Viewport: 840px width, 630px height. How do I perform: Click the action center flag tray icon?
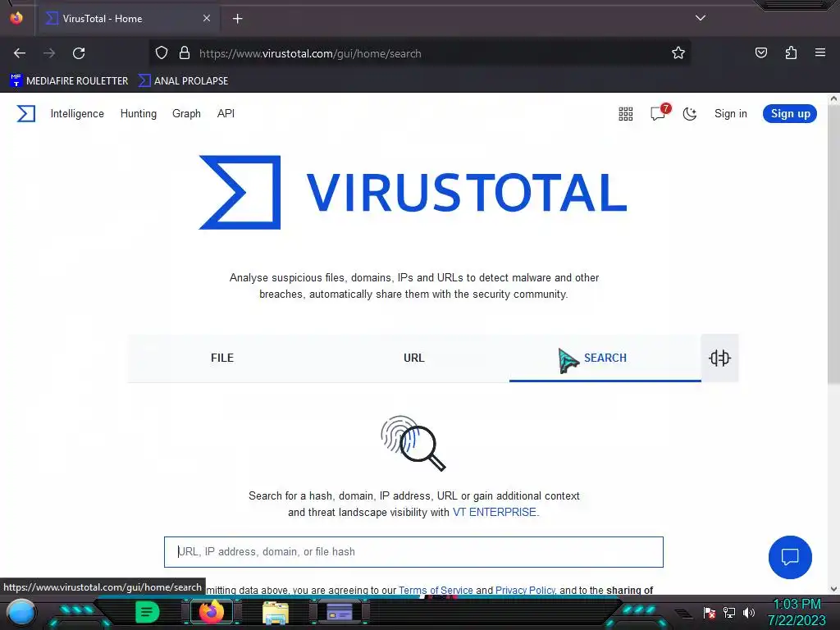tap(710, 612)
